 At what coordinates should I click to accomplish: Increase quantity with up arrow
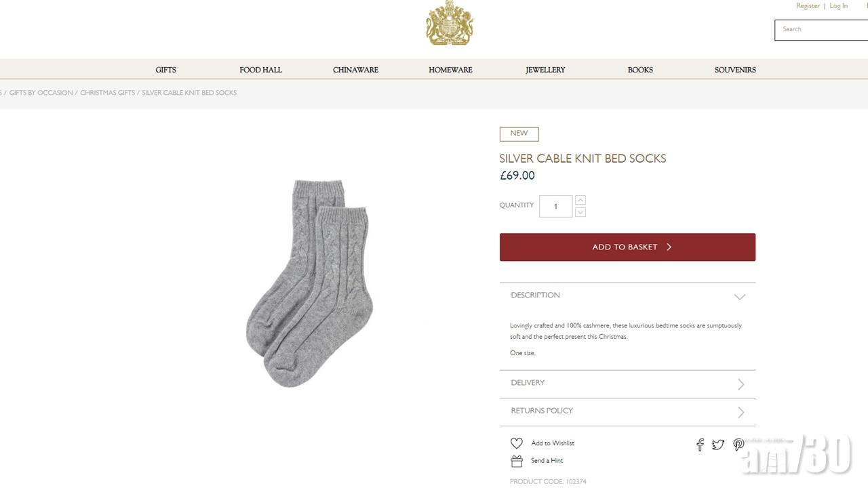click(x=580, y=201)
